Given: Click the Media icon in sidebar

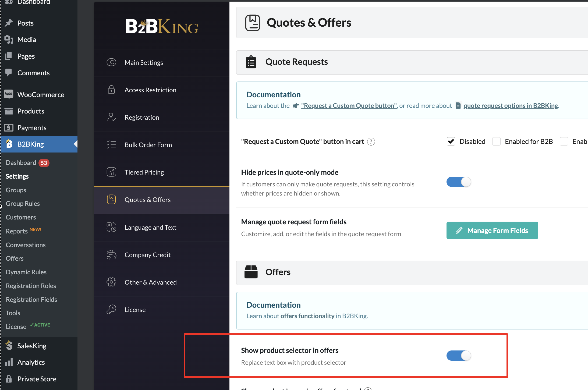Looking at the screenshot, I should (x=9, y=40).
